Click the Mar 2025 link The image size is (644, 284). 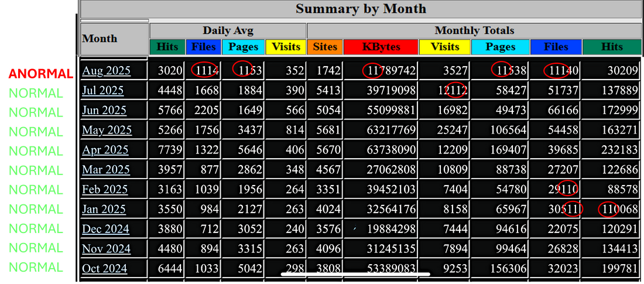[x=106, y=170]
